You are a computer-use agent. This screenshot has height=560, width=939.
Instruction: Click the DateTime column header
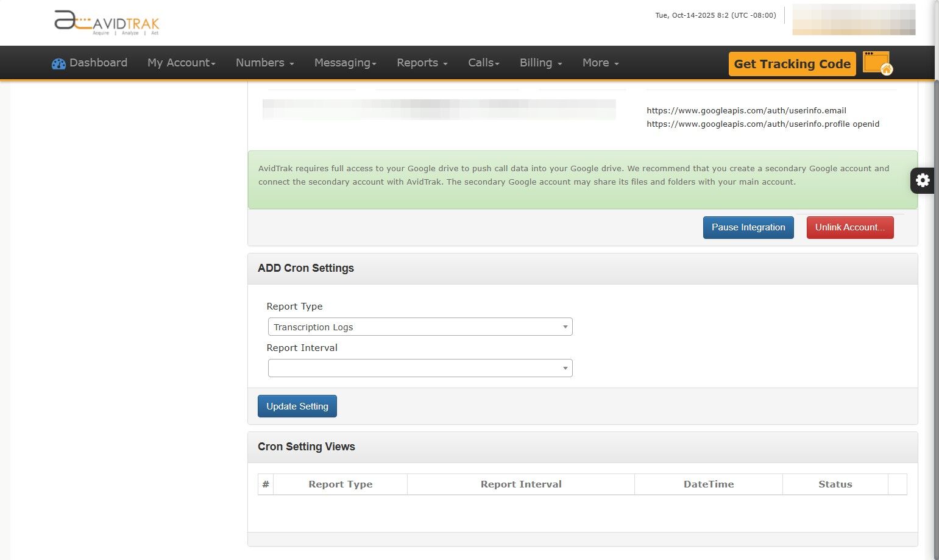(x=709, y=484)
